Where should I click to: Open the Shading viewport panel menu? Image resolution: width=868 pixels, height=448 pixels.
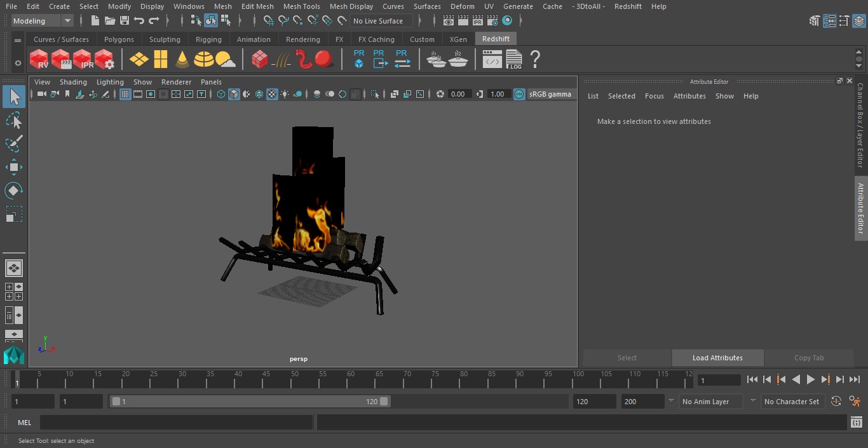73,82
